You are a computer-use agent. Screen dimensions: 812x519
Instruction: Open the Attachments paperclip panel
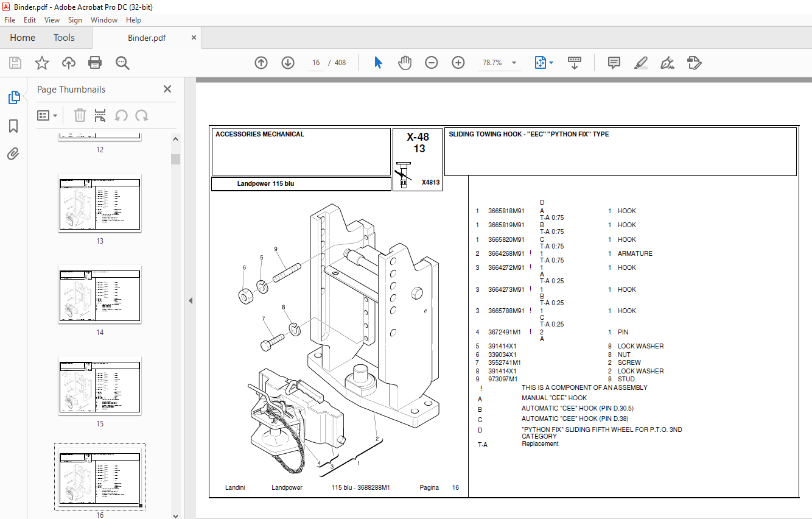point(13,154)
